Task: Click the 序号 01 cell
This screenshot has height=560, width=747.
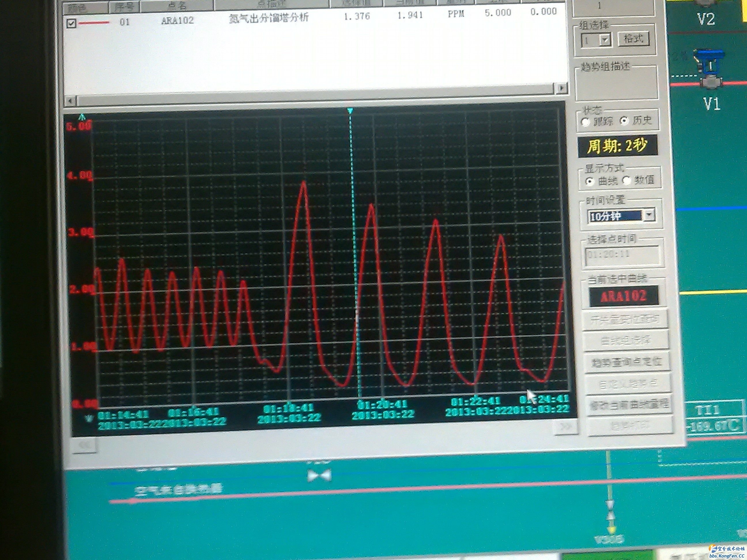Action: click(124, 22)
